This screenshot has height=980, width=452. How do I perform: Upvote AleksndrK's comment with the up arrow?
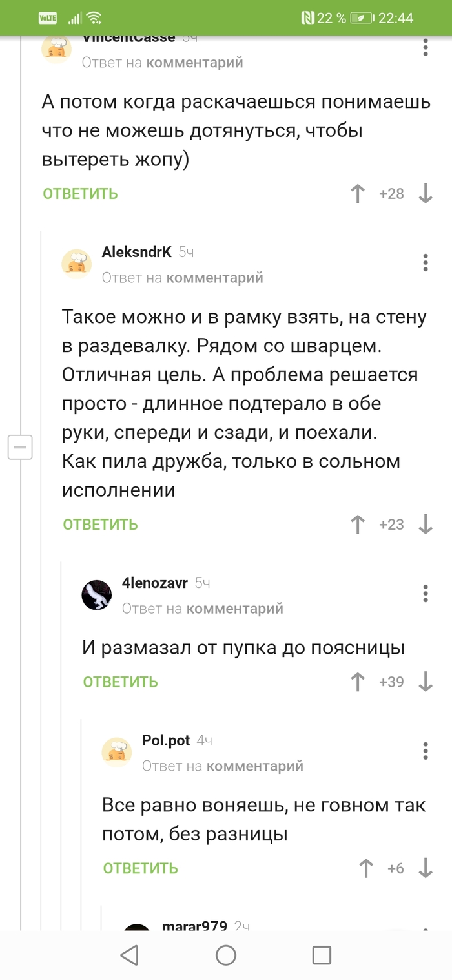357,525
